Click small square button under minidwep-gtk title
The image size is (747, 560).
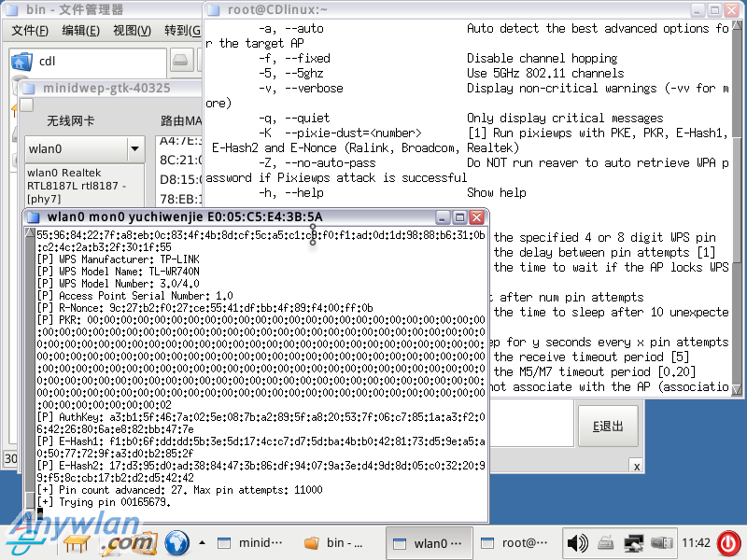click(x=27, y=105)
